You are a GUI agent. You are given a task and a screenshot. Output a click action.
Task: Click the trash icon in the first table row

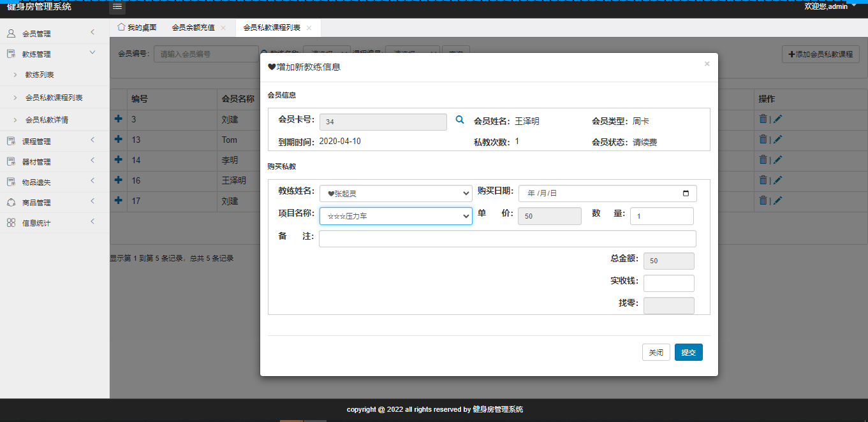pyautogui.click(x=763, y=119)
